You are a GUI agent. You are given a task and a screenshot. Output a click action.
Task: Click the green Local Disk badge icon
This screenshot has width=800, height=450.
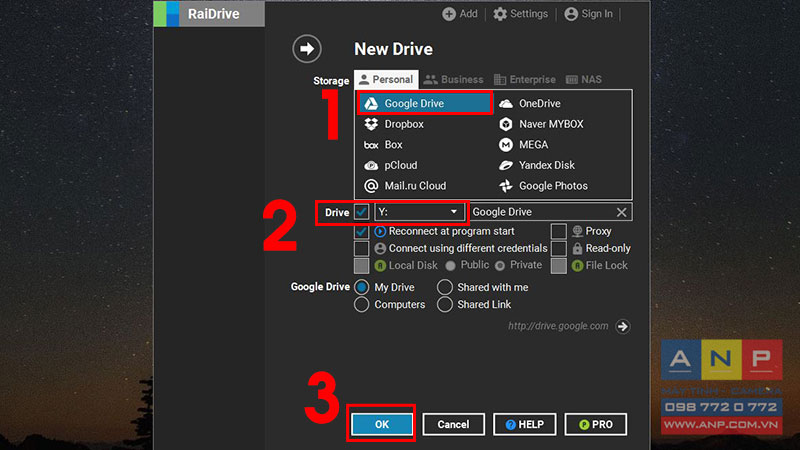pos(380,265)
